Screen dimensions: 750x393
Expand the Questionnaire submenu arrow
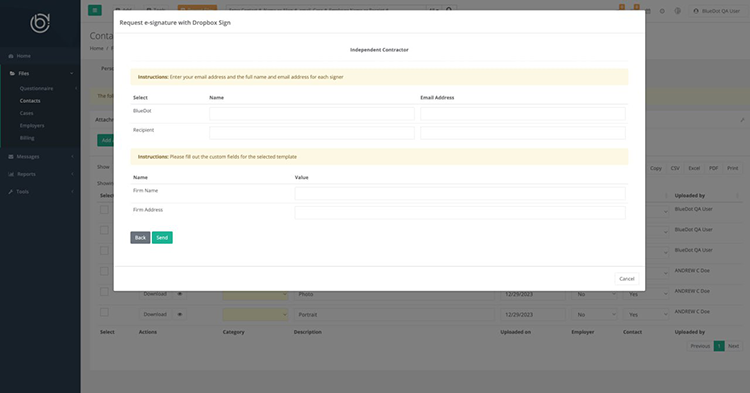tap(76, 88)
